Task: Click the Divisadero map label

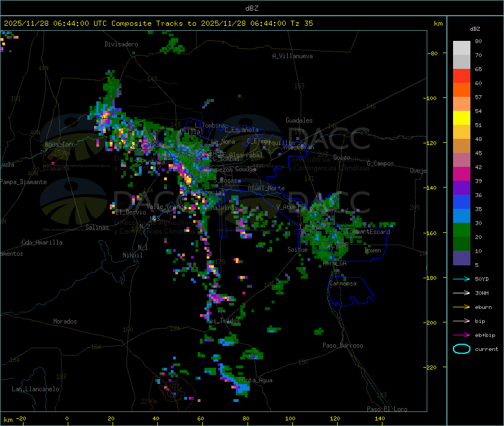Action: point(121,44)
